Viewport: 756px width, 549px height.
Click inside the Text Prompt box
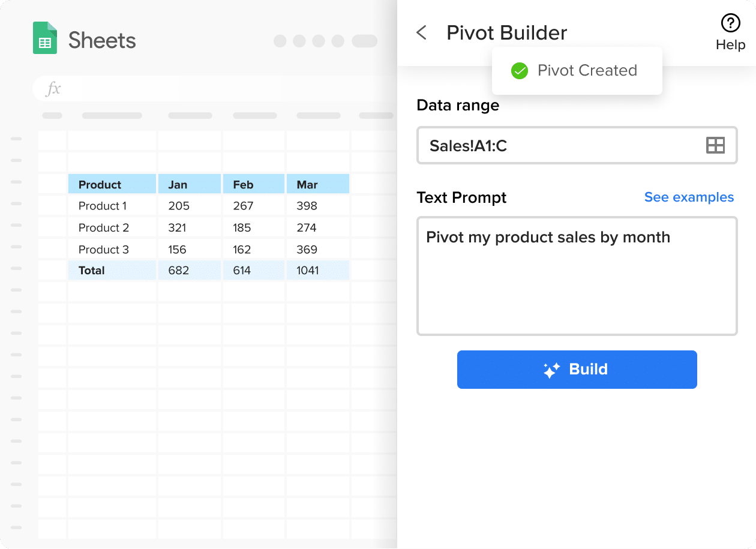click(576, 276)
